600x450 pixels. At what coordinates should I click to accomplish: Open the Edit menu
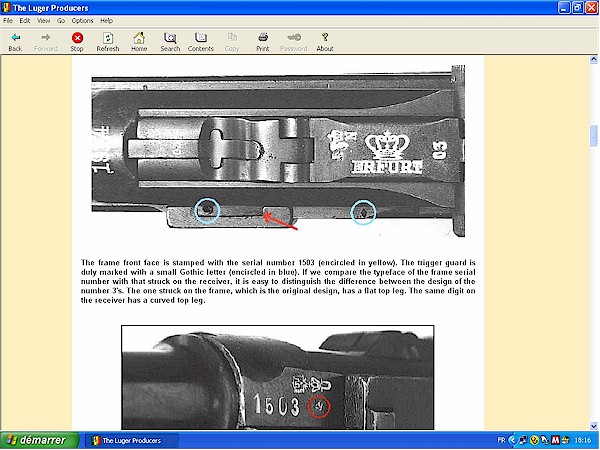(25, 21)
